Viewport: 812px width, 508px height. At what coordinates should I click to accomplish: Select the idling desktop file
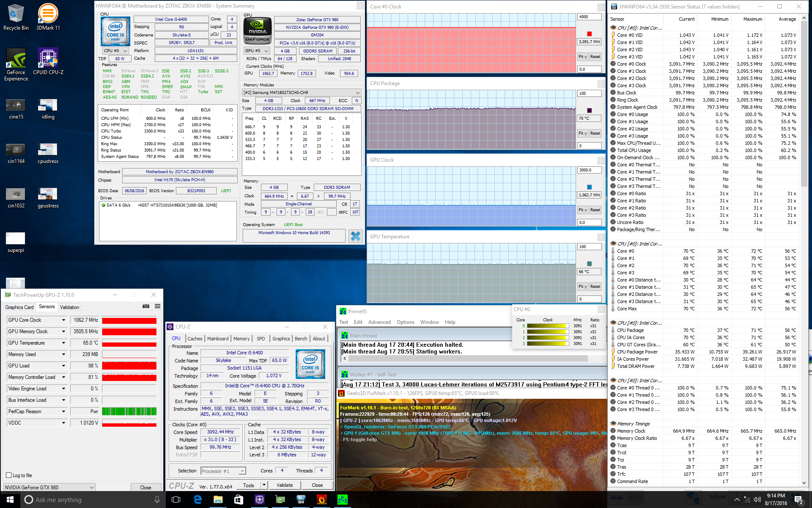[x=48, y=109]
